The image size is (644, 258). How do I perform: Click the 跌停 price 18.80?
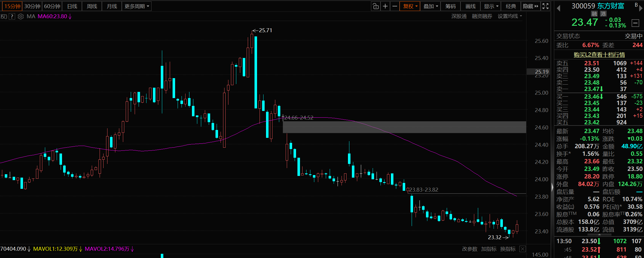pos(635,176)
